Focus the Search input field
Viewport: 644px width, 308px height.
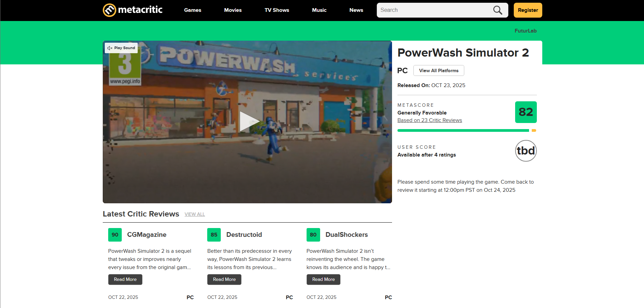(x=434, y=10)
